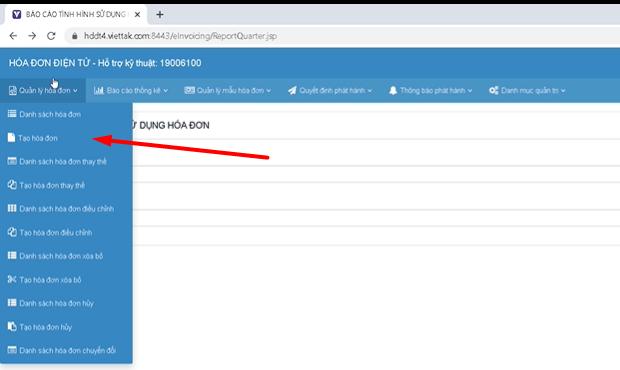Open the Thông báo phát hành menu label

coord(433,91)
